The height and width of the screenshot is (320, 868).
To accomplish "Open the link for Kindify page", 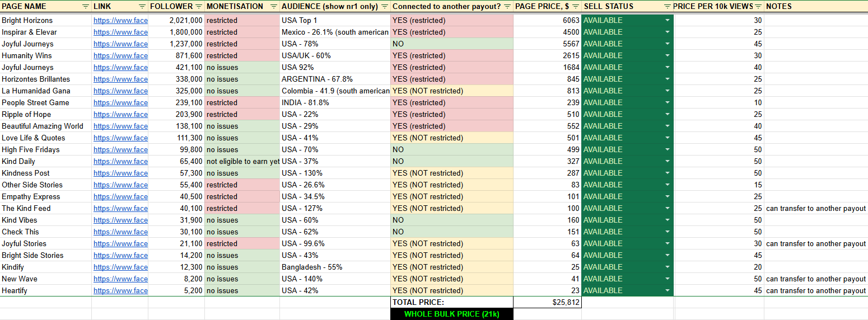I will [x=120, y=267].
